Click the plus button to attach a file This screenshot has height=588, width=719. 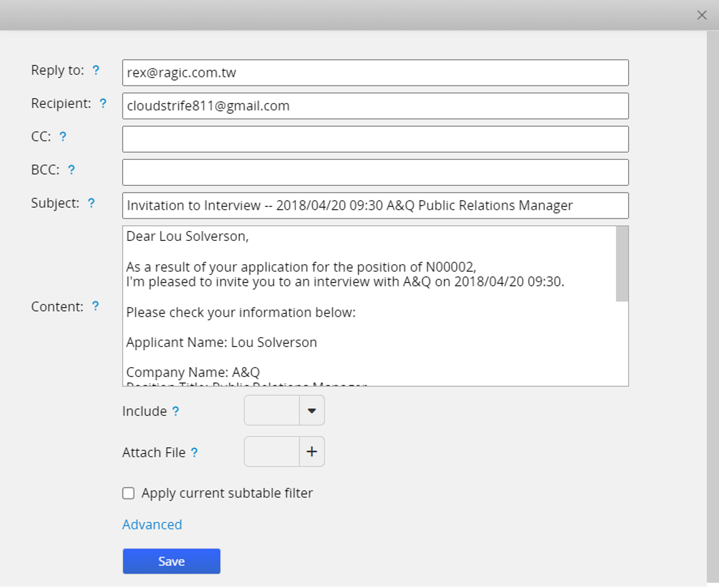[311, 451]
